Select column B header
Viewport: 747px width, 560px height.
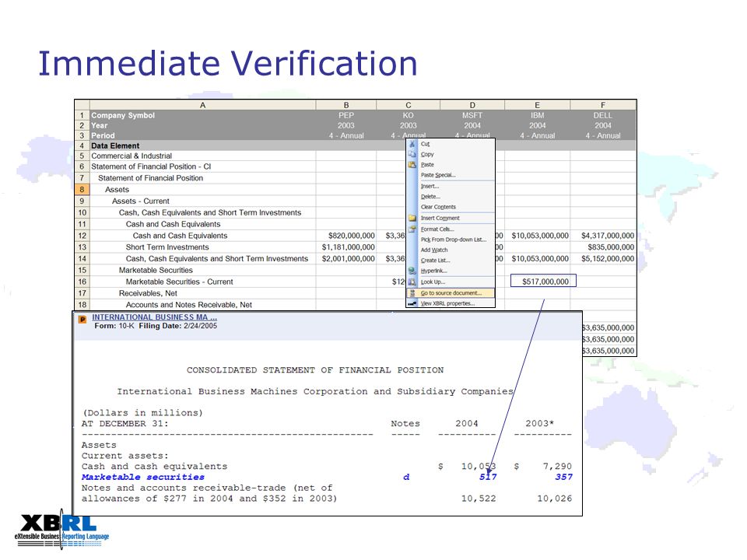(x=346, y=105)
